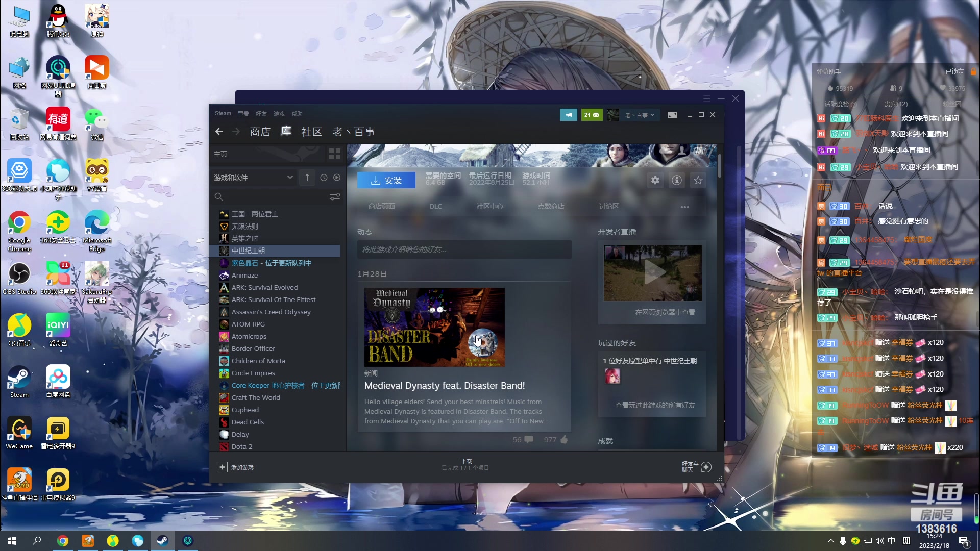Open the 游戏 menu
980x551 pixels.
[x=279, y=114]
